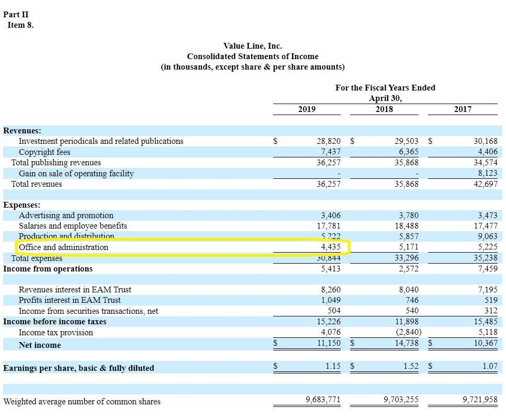This screenshot has width=506, height=420.
Task: Select the 1.52 earnings per share value
Action: coord(411,366)
